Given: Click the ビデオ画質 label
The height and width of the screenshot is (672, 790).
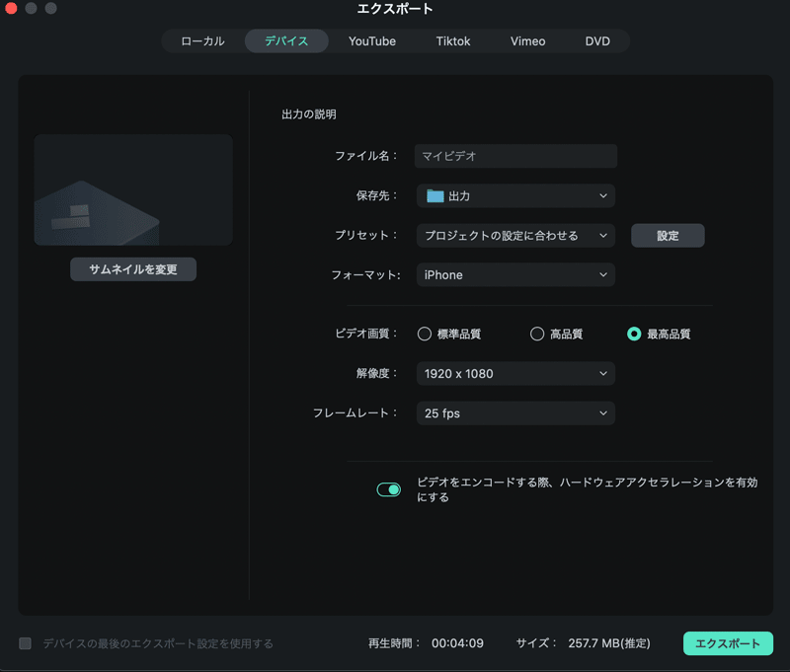Looking at the screenshot, I should coord(366,334).
